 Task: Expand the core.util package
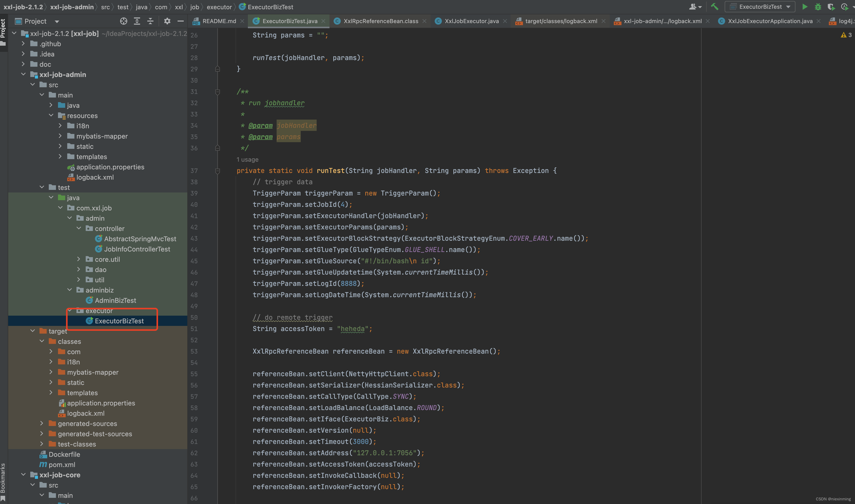pyautogui.click(x=79, y=259)
